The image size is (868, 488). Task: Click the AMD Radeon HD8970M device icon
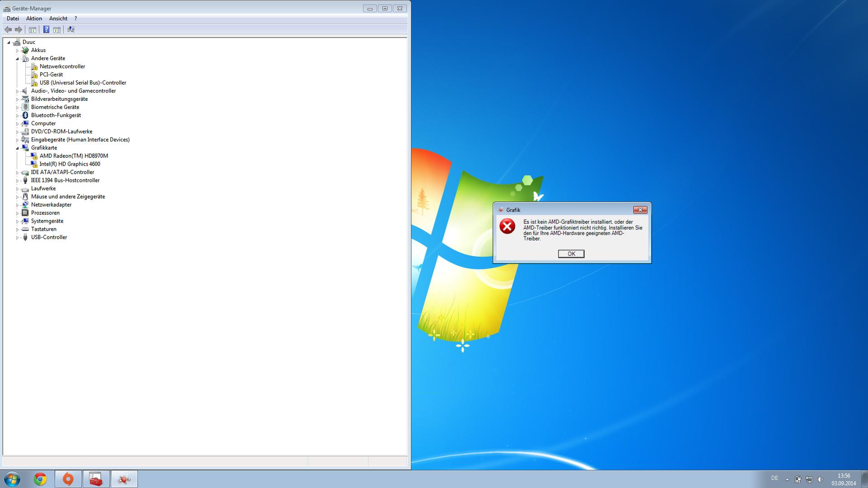pyautogui.click(x=34, y=156)
